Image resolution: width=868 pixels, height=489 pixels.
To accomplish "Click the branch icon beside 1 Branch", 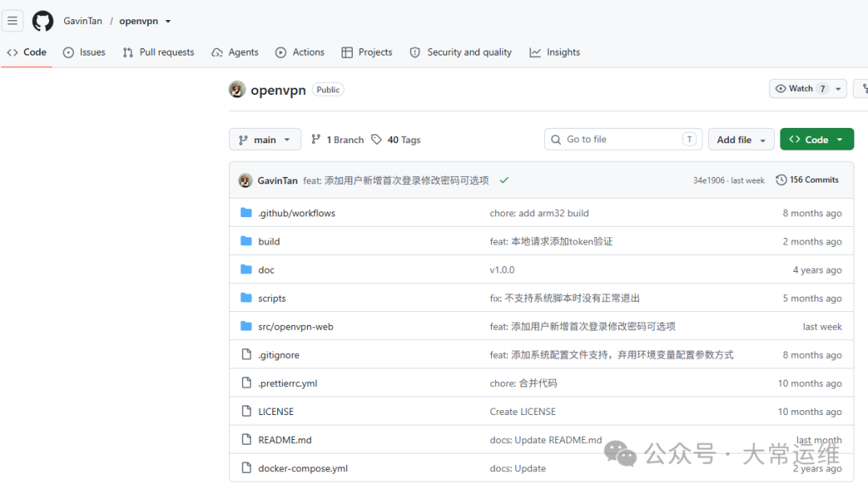I will tap(316, 140).
